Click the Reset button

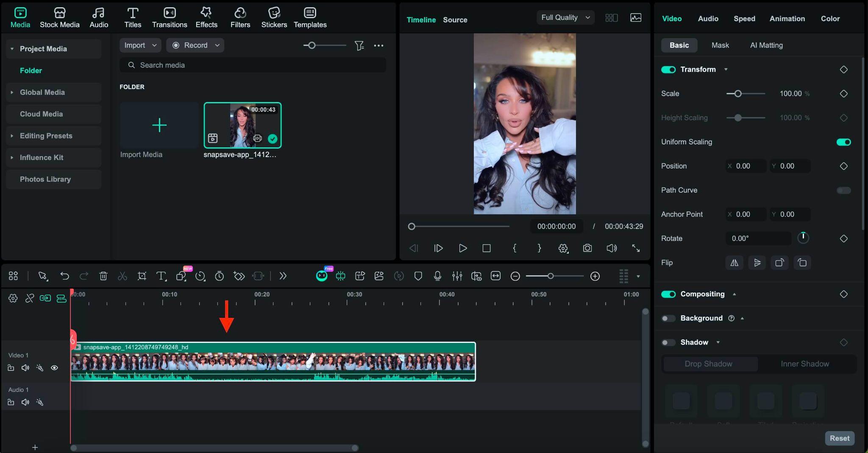[839, 438]
